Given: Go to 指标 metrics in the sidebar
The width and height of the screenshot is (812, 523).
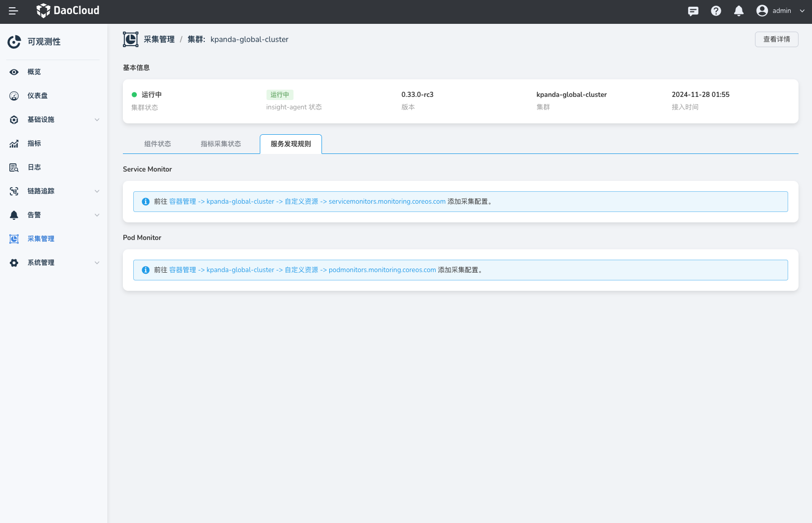Looking at the screenshot, I should click(34, 144).
